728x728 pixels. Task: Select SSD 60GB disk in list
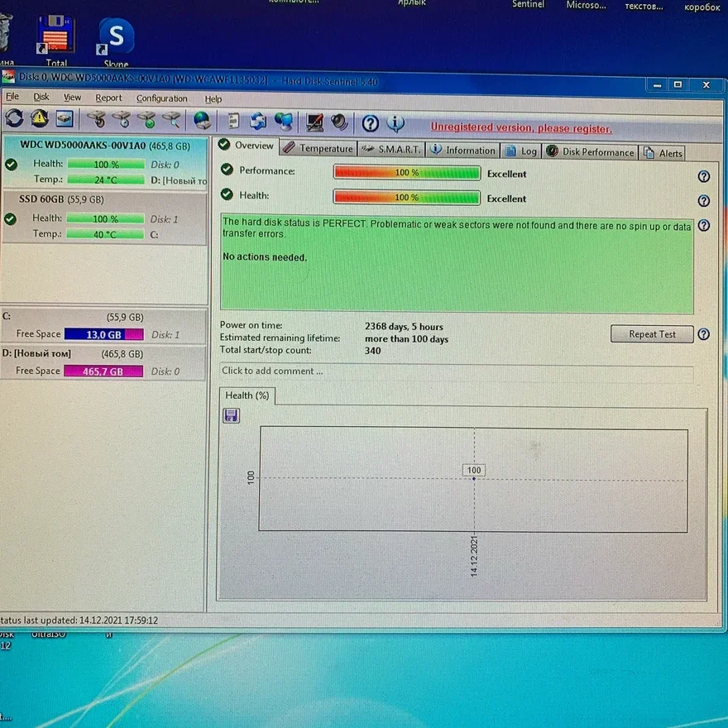pos(103,218)
